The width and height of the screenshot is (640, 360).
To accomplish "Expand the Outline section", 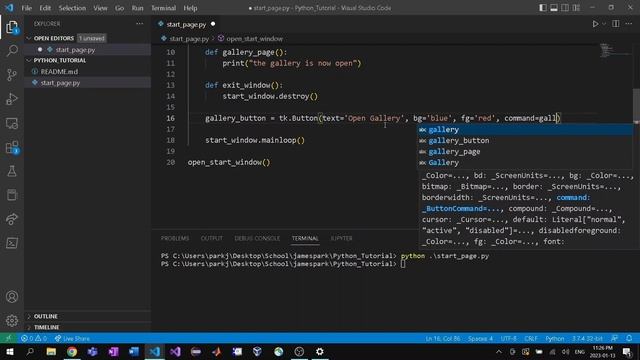I will click(x=46, y=316).
